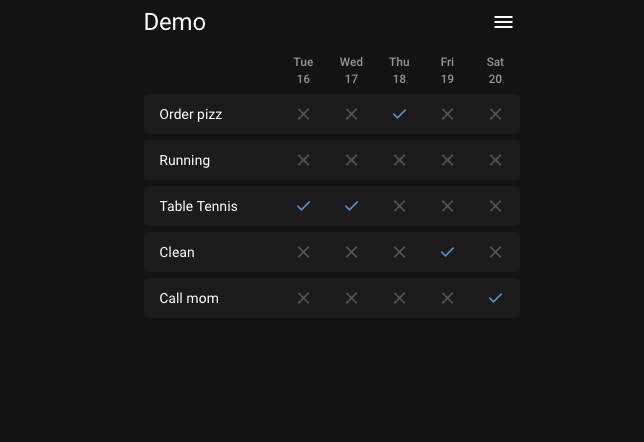Mark Order pizz done on Tuesday 16
The image size is (644, 442).
[x=303, y=114]
